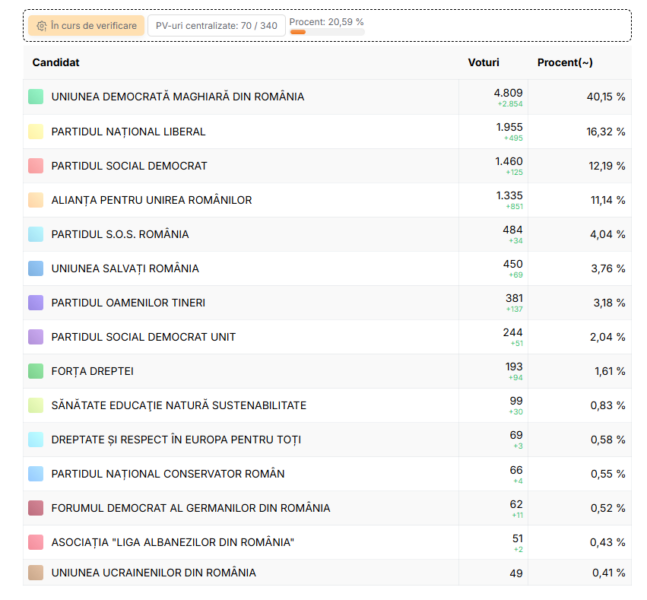
Task: Sort table by the Voturi column header
Action: [x=483, y=63]
